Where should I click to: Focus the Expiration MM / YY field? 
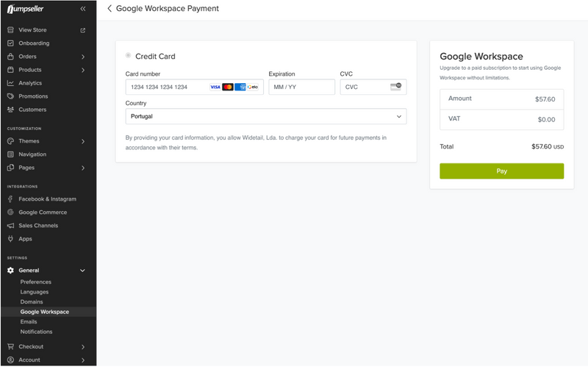301,87
